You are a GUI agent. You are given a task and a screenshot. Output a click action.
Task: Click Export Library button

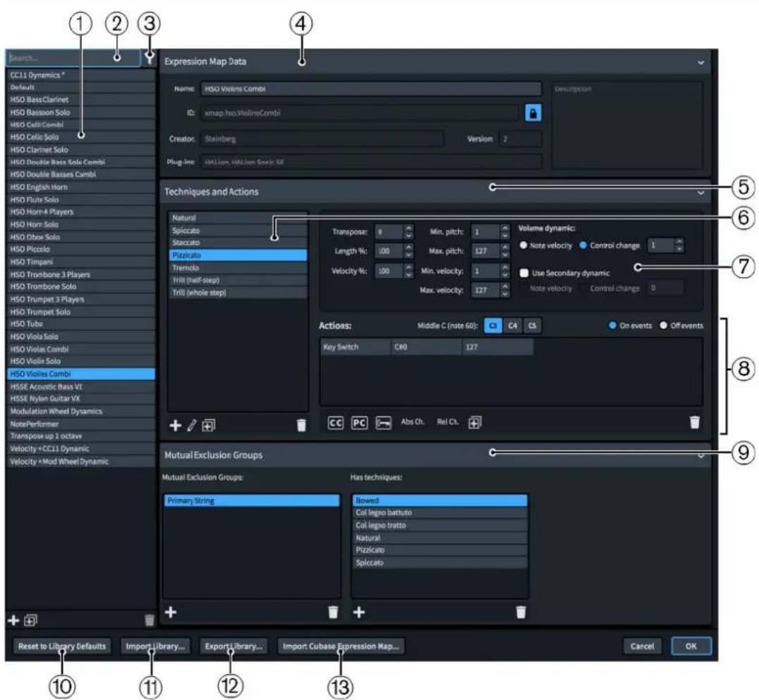(x=233, y=646)
